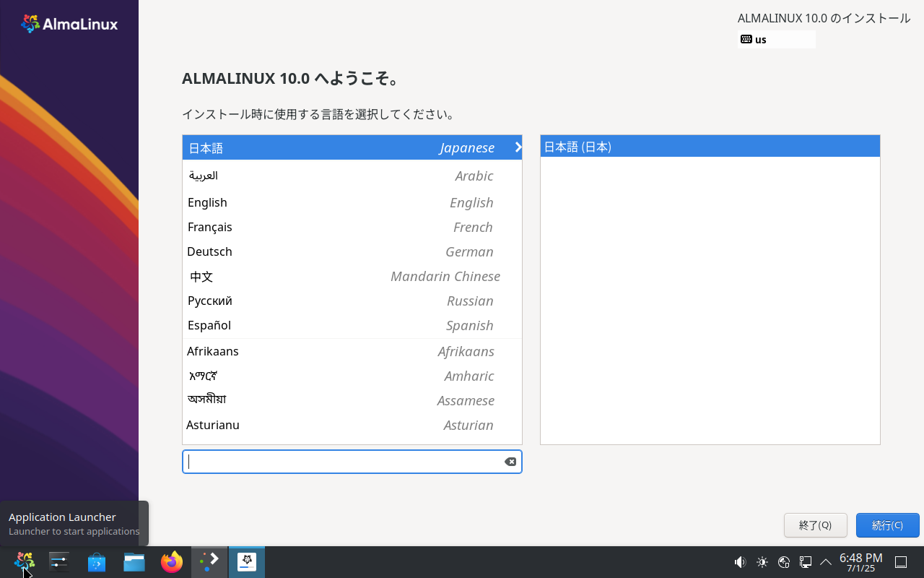This screenshot has width=924, height=578.
Task: Select English in the language list
Action: coord(352,202)
